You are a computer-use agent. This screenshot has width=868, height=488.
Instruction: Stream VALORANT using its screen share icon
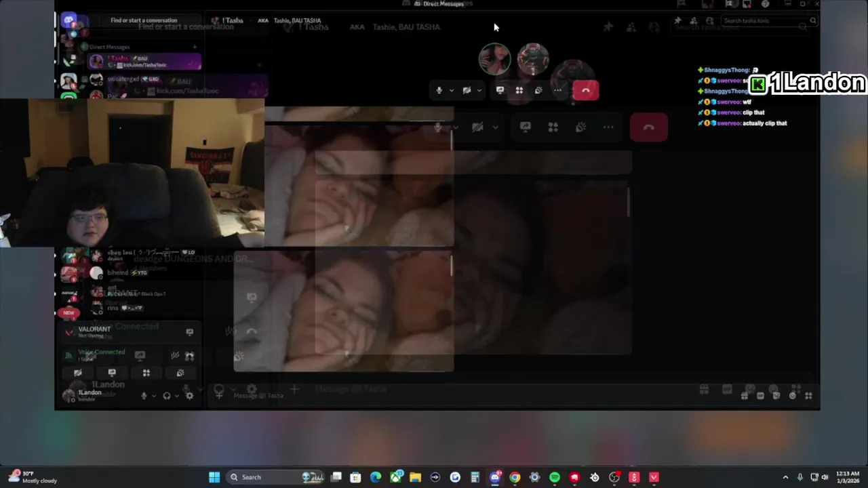[189, 332]
